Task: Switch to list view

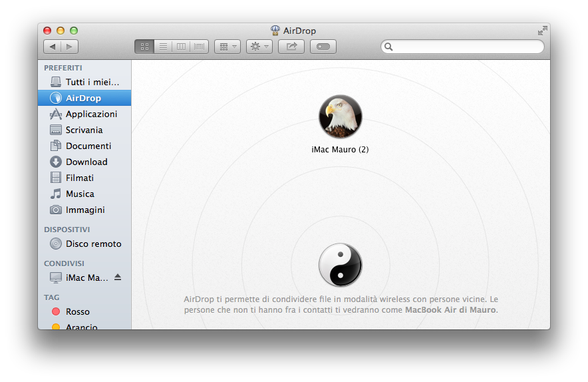Action: (163, 47)
